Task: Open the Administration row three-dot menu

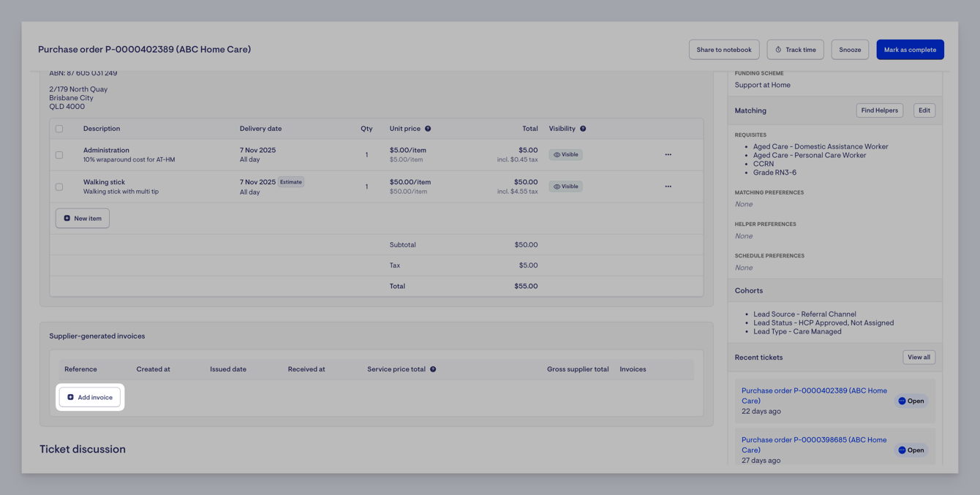Action: [x=668, y=155]
